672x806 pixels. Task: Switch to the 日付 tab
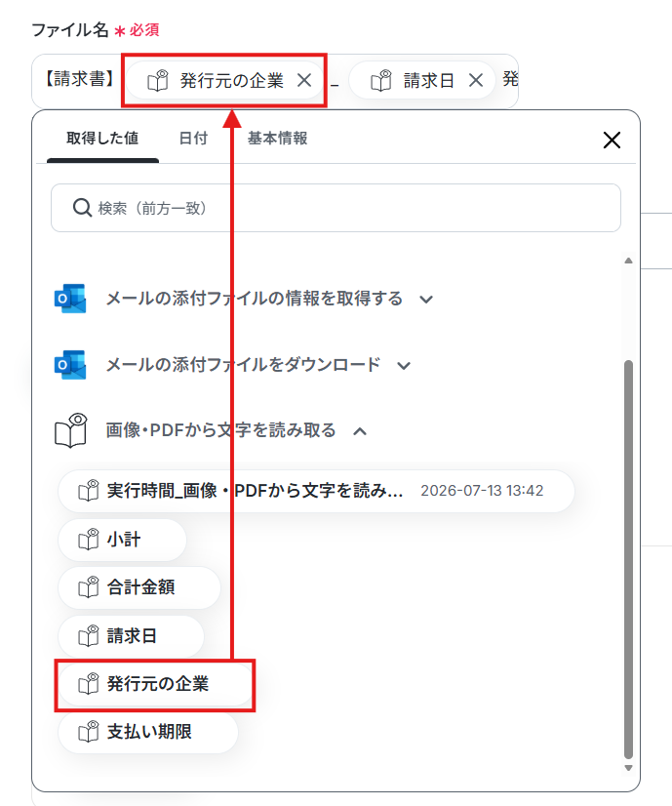tap(193, 139)
